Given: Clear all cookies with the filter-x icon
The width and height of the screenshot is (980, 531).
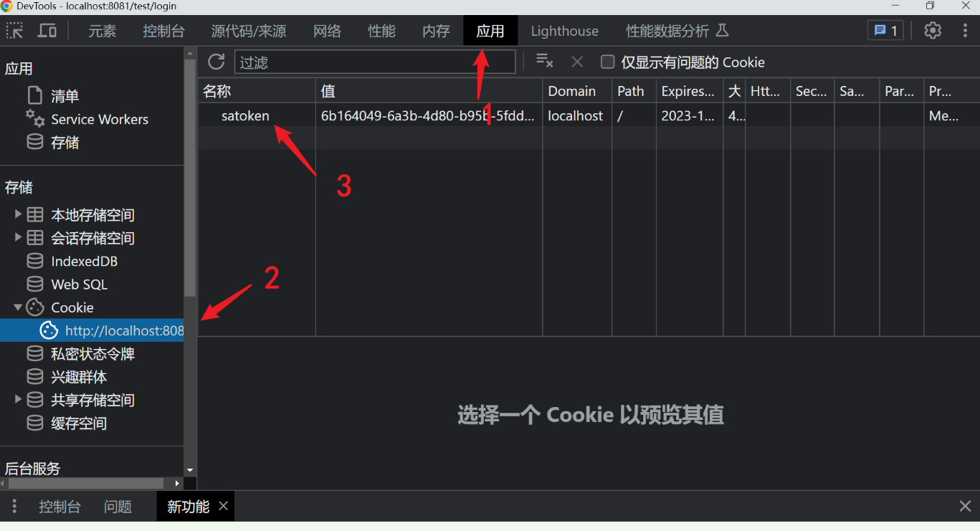Looking at the screenshot, I should pyautogui.click(x=545, y=62).
